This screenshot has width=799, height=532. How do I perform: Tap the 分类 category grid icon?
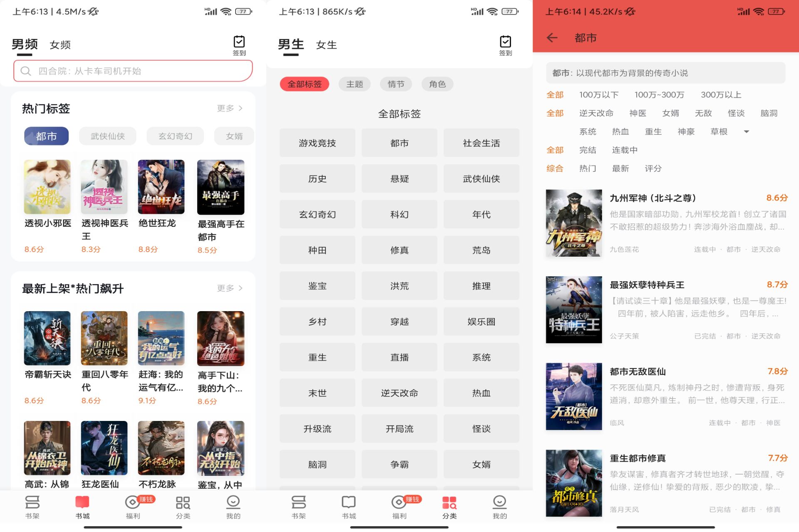click(x=183, y=507)
